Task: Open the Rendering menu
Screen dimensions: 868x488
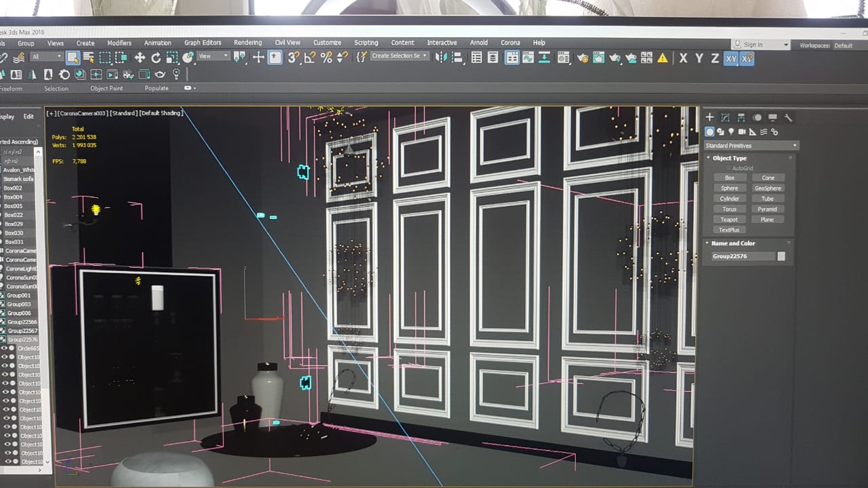Action: click(x=248, y=43)
